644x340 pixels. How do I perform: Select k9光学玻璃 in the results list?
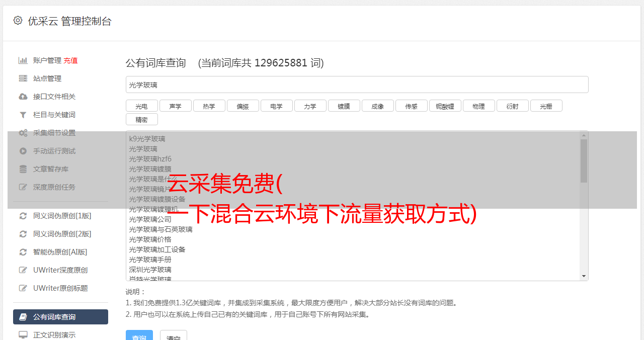click(x=147, y=139)
